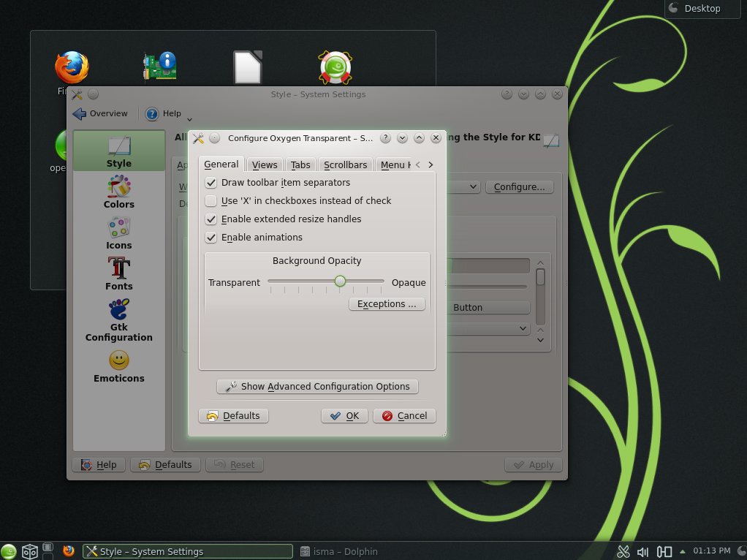Viewport: 747px width, 560px height.
Task: Click the Background Opacity slider handle
Action: click(x=340, y=281)
